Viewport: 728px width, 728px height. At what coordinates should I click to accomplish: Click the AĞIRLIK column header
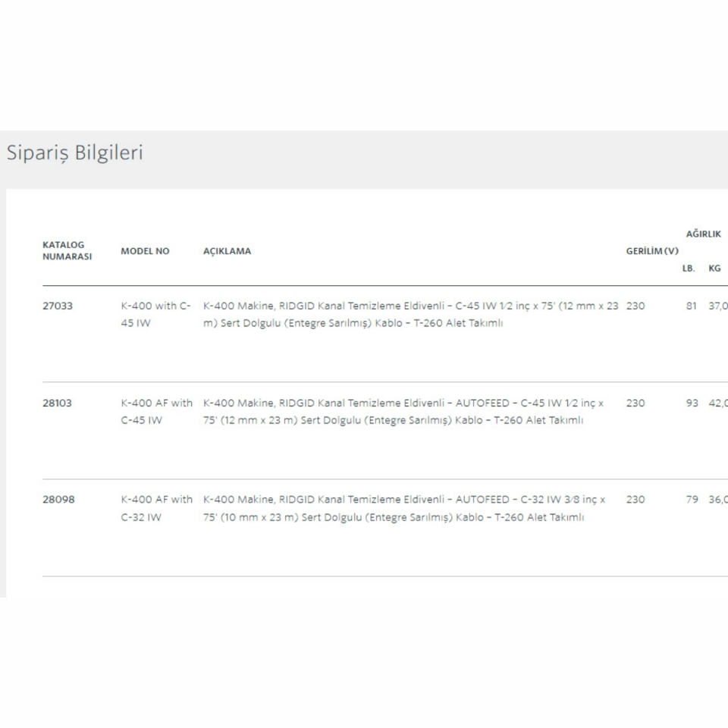pos(703,234)
